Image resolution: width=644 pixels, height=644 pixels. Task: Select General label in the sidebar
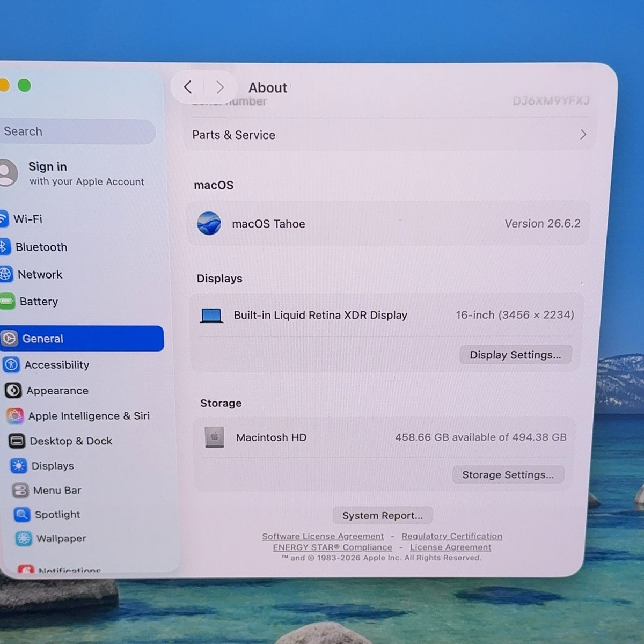pyautogui.click(x=42, y=339)
